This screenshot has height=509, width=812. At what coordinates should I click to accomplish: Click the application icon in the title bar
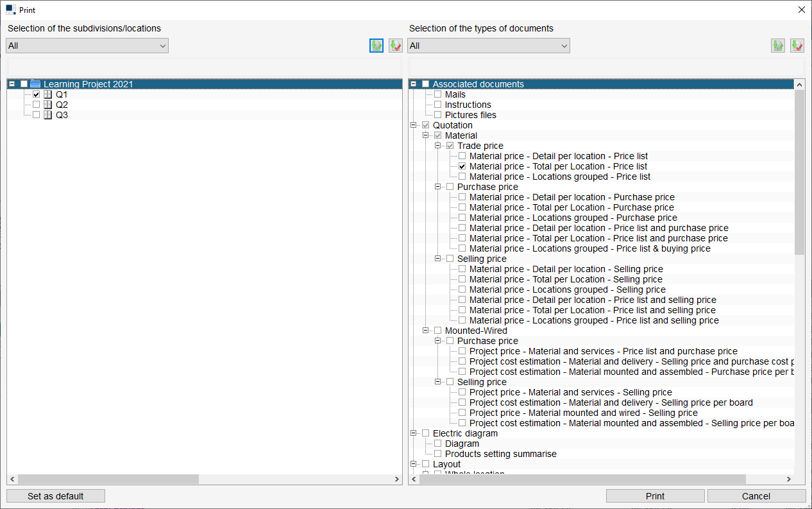pos(10,9)
